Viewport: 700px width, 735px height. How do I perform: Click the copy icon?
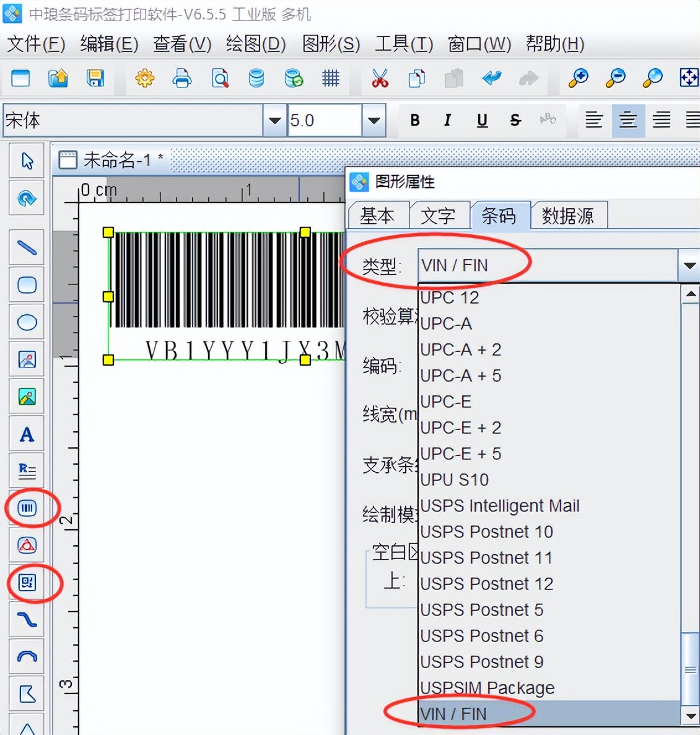416,78
